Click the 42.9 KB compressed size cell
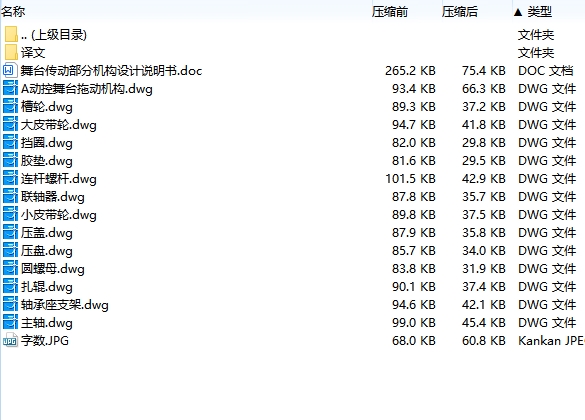 (x=484, y=179)
